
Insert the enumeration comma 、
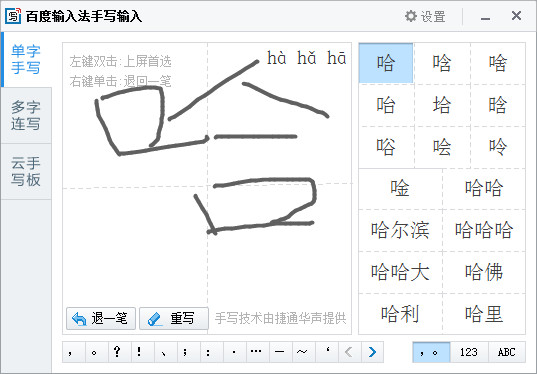(x=165, y=352)
